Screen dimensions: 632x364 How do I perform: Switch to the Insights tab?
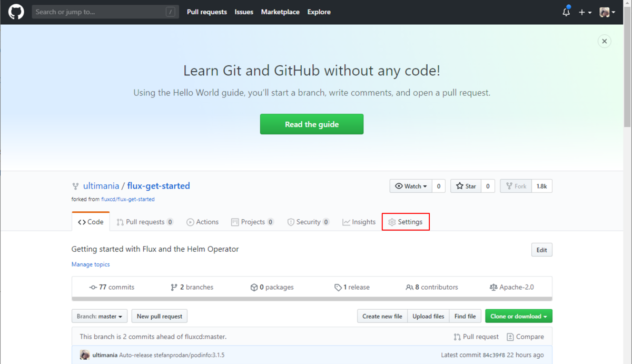click(x=359, y=222)
